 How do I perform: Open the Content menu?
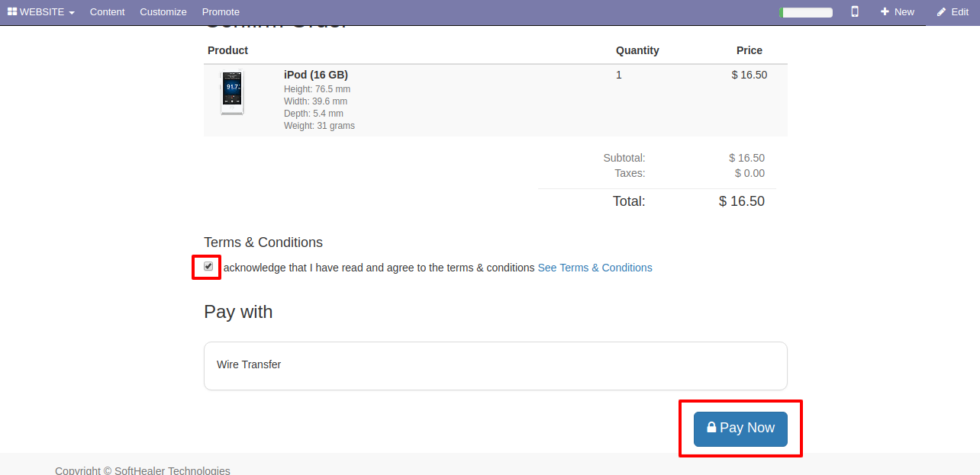[108, 11]
